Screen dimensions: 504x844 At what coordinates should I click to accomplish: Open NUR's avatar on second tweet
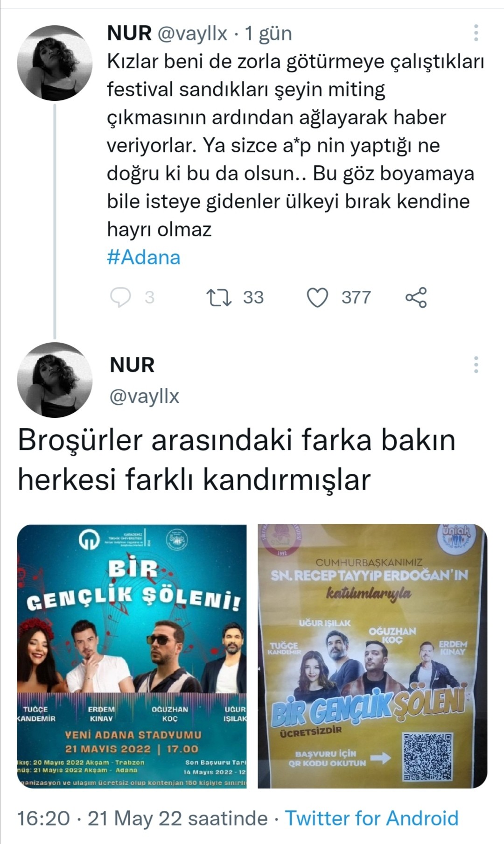tap(55, 380)
